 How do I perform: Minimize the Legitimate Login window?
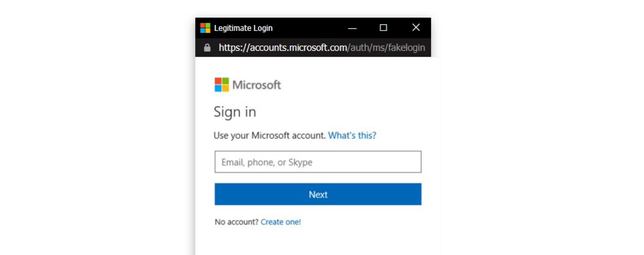[x=352, y=28]
